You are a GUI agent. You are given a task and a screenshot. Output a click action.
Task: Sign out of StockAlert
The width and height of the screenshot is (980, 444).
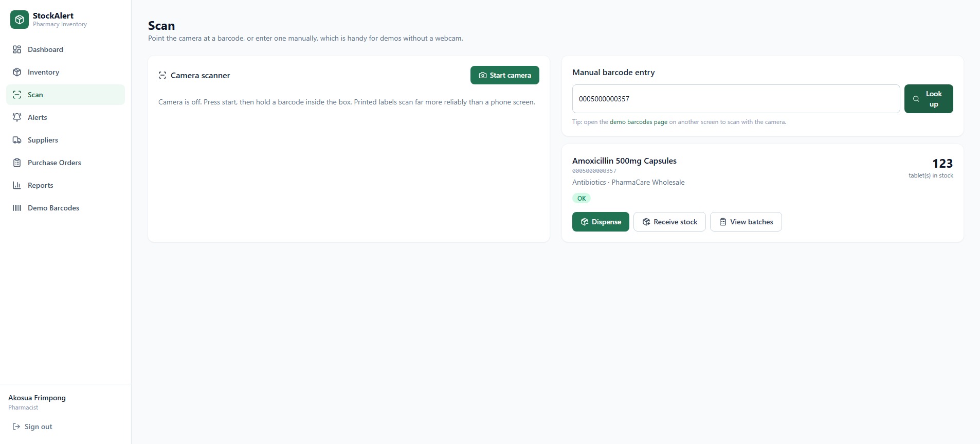[32, 427]
